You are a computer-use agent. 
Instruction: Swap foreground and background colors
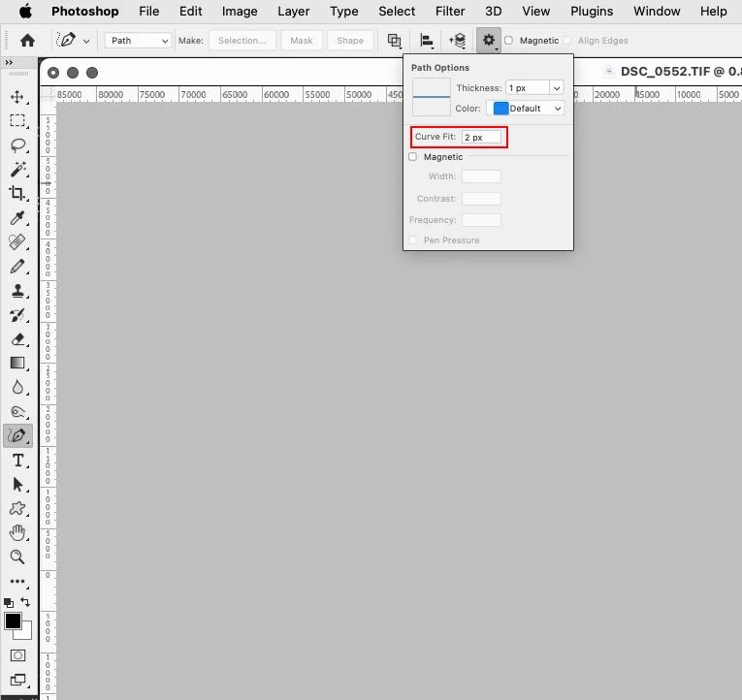pos(25,602)
